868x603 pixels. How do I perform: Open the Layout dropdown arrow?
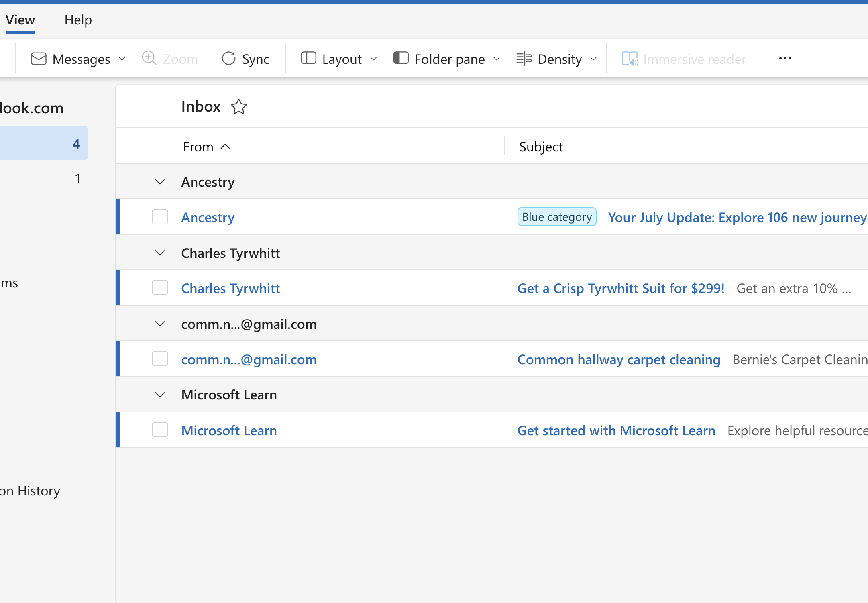point(373,59)
